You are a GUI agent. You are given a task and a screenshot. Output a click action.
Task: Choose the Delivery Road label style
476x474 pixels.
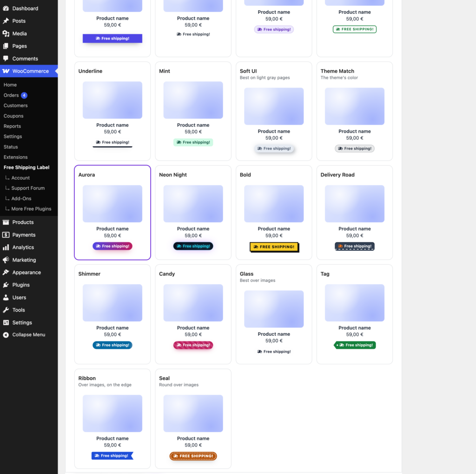coord(355,213)
